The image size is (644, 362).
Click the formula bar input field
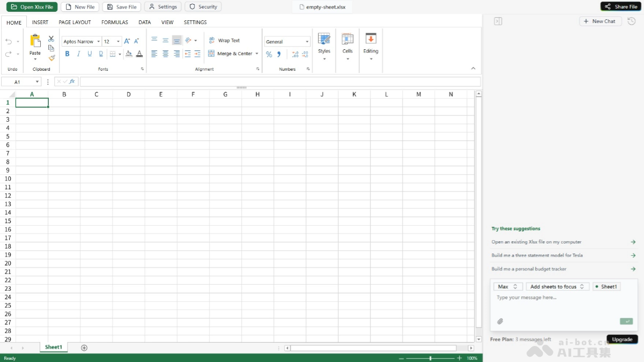coord(280,82)
